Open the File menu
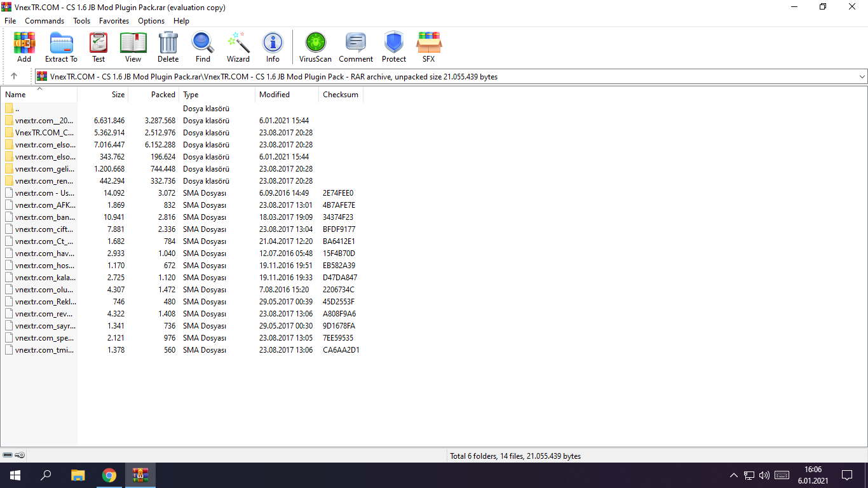Screen dimensions: 868x488 (x=10, y=21)
